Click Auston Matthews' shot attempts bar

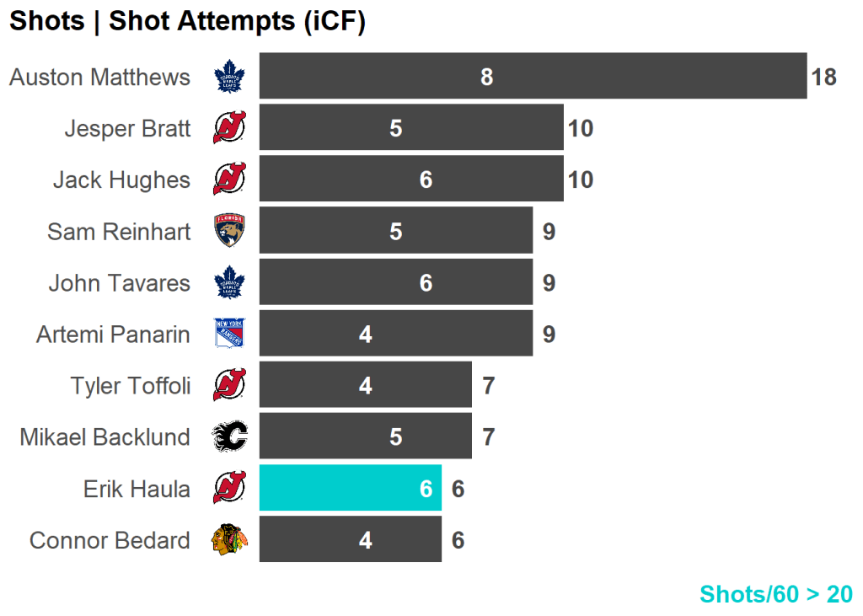tap(533, 77)
